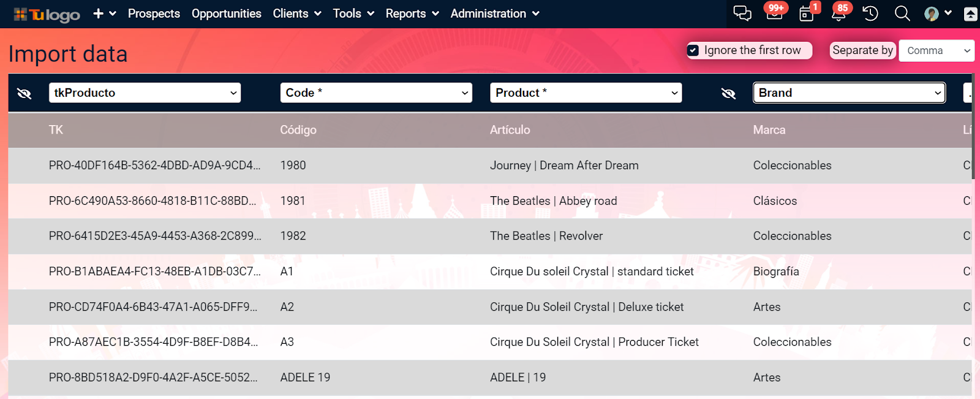
Task: Click the PRO-B1ABAEA4 TK cell
Action: click(155, 272)
